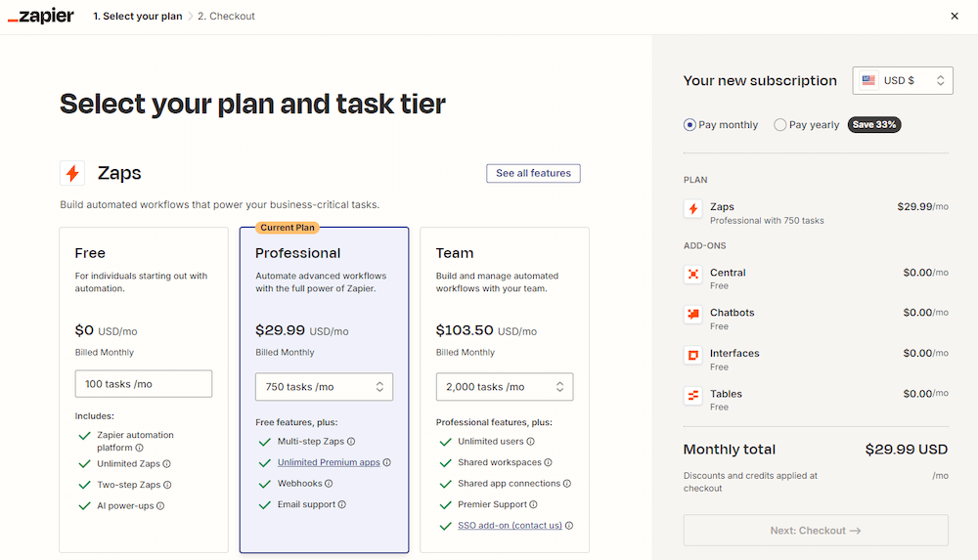
Task: Click the Zaps icon in subscription summary
Action: (x=693, y=208)
